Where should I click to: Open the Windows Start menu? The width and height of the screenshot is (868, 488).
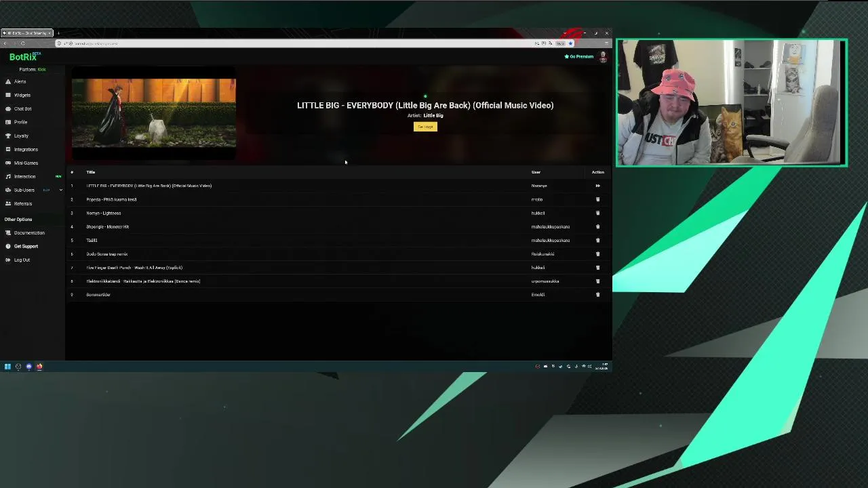7,367
